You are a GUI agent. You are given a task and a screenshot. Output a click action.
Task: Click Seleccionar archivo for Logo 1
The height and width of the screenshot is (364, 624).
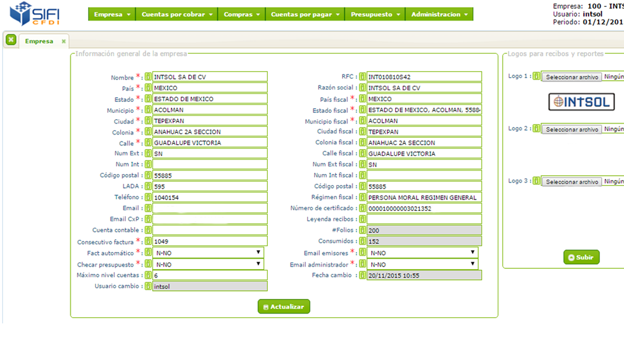coord(572,77)
